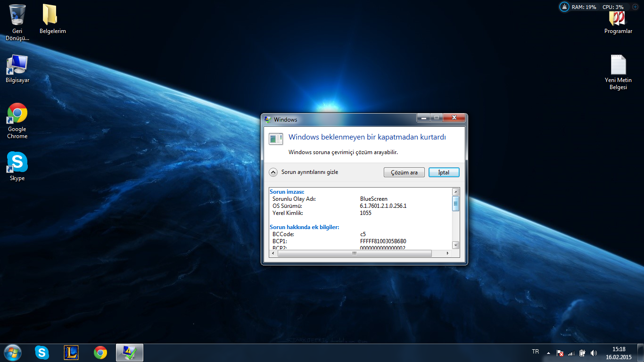Screen dimensions: 644x362
Task: Click the power plug battery tray icon
Action: pos(582,353)
